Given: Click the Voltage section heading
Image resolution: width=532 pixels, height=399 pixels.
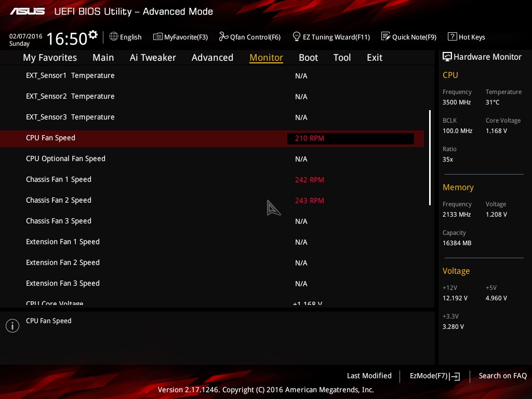Looking at the screenshot, I should (x=456, y=271).
